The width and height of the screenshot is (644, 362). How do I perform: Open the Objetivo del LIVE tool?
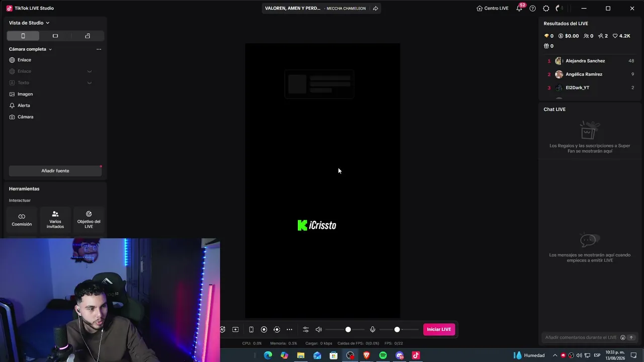[x=89, y=220]
